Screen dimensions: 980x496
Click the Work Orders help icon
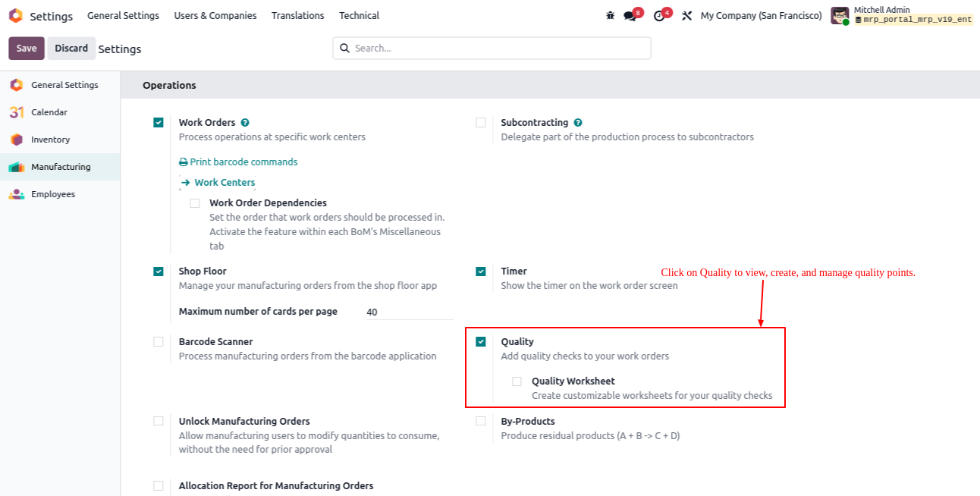click(x=245, y=123)
